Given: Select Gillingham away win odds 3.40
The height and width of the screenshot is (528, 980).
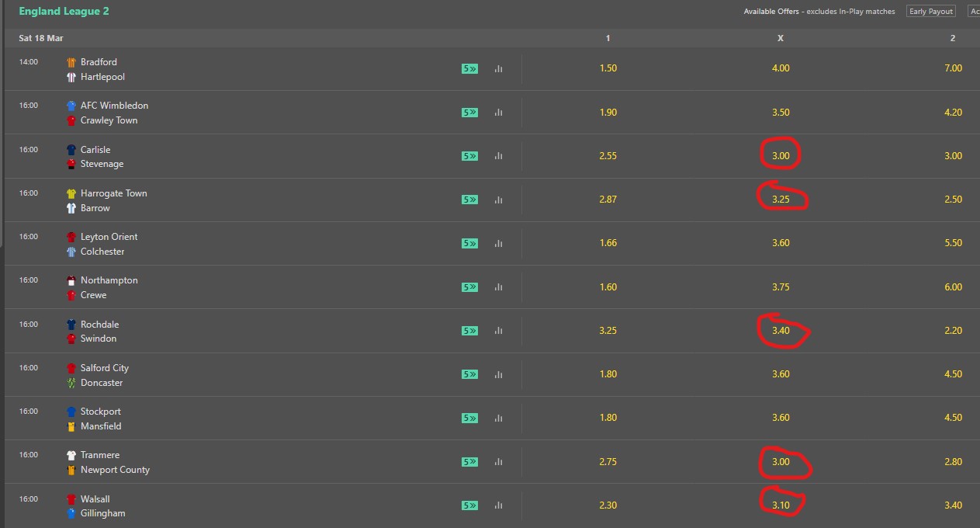Looking at the screenshot, I should pos(953,505).
